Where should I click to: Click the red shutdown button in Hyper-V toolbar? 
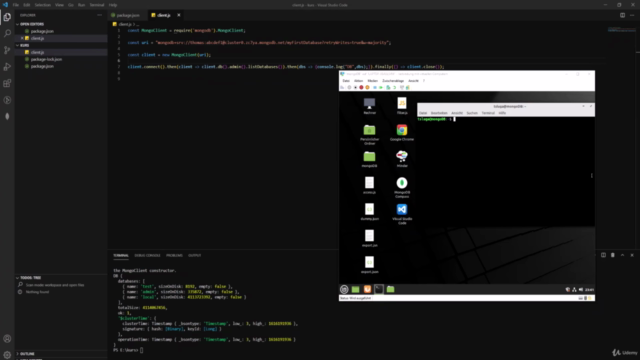(x=361, y=87)
